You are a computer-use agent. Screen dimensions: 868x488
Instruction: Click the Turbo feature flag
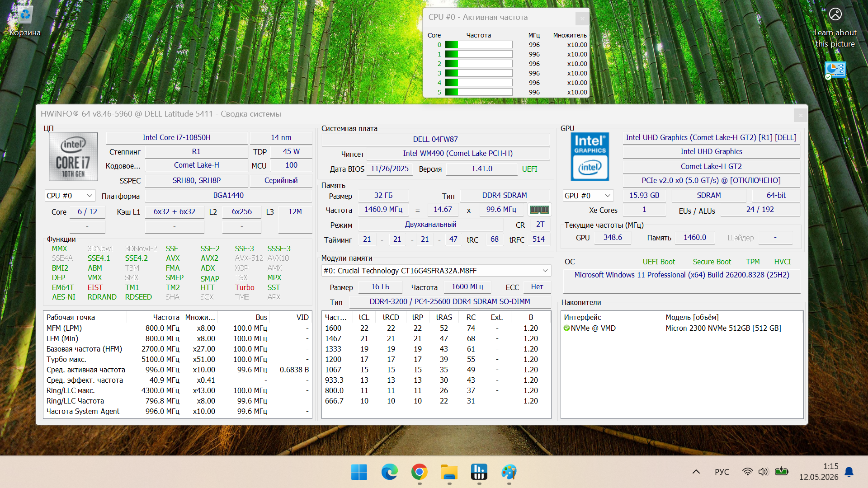[245, 287]
